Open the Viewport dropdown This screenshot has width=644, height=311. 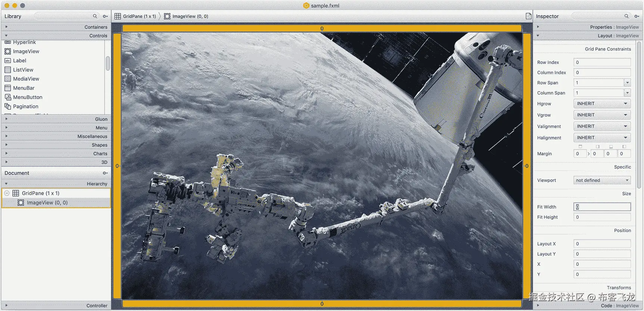pos(602,180)
